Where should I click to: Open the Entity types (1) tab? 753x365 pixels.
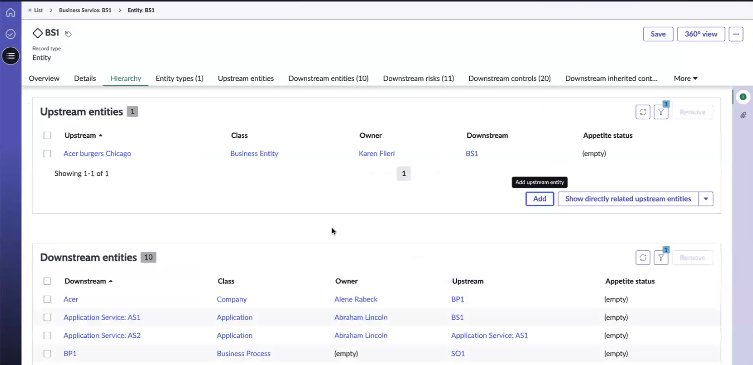point(179,78)
